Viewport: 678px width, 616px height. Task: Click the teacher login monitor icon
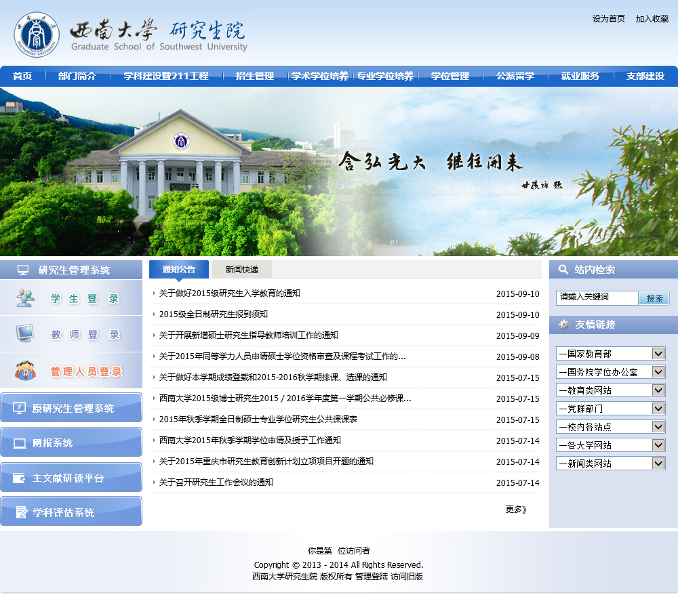25,333
